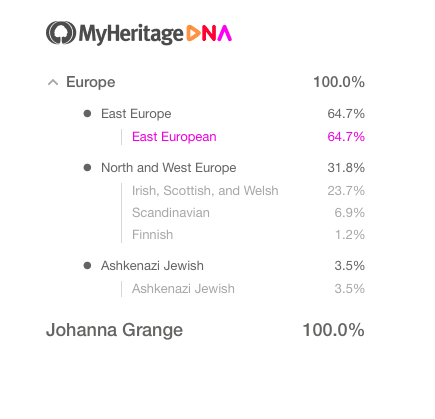Collapse the Europe section chevron
This screenshot has height=419, width=435.
coord(53,82)
